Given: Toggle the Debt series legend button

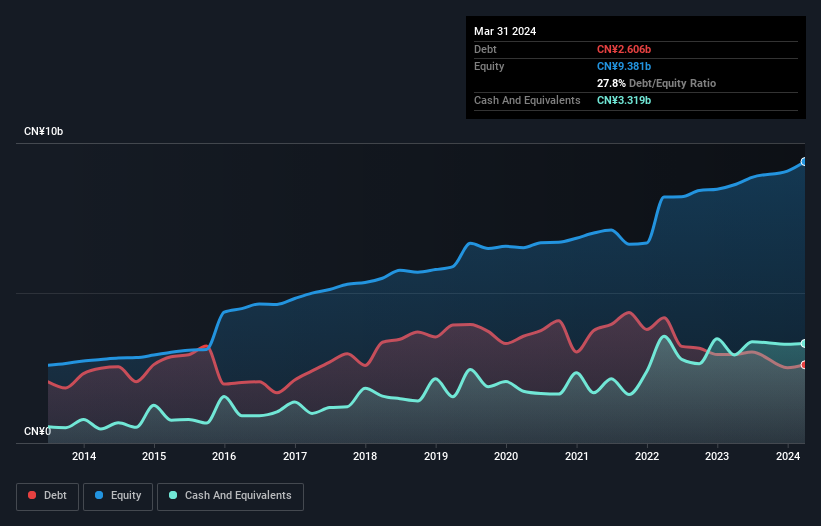Looking at the screenshot, I should tap(48, 496).
